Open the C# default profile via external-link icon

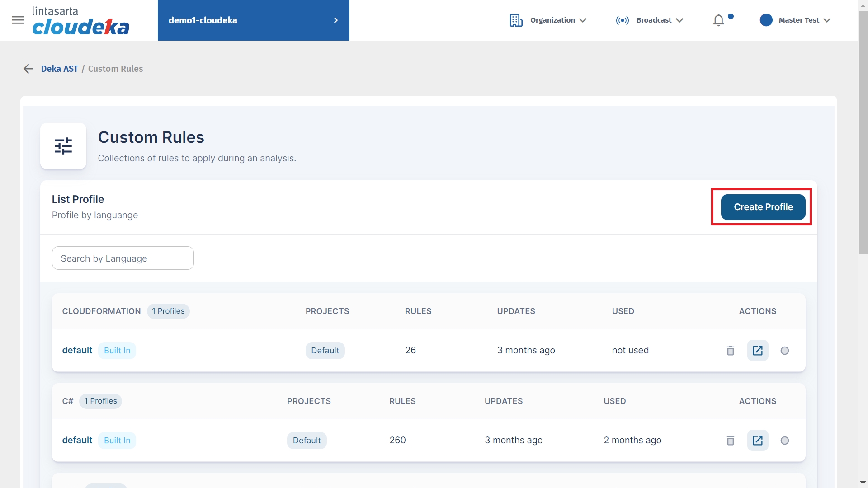point(757,441)
